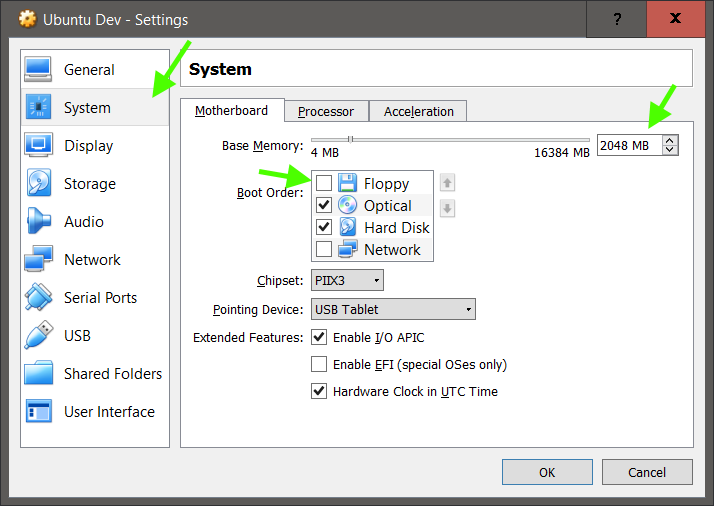Switch to the Processor tab
714x506 pixels.
click(x=326, y=112)
